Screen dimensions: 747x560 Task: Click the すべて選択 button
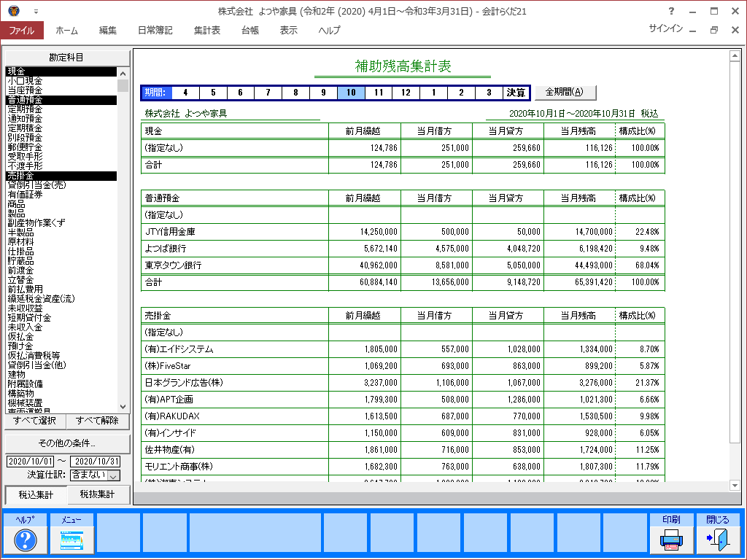pyautogui.click(x=35, y=422)
